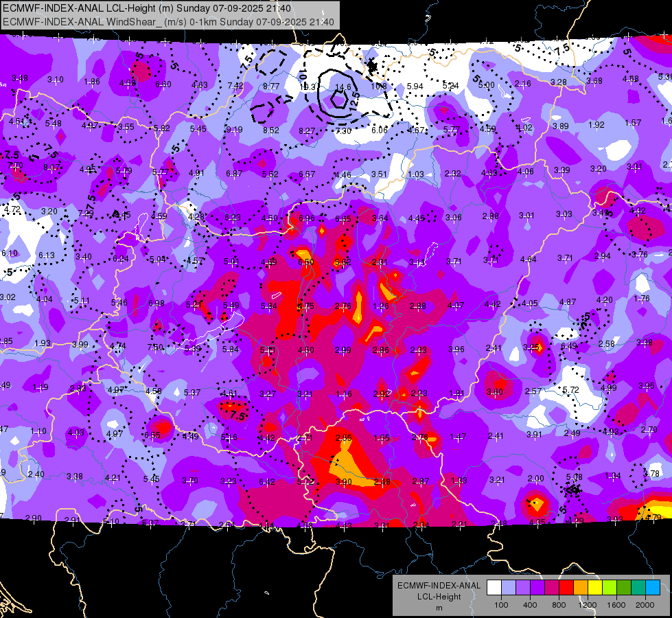Click the light purple legend swatch
Screen dimensions: 672x618
(x=523, y=588)
